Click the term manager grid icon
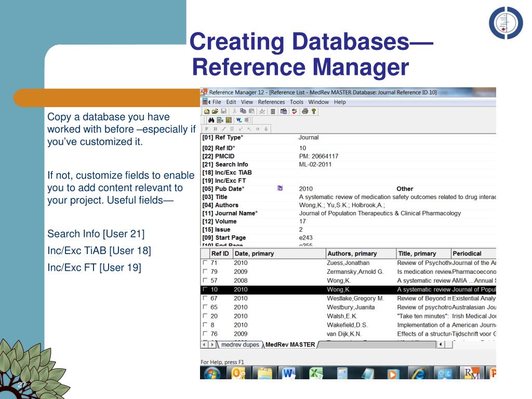 pyautogui.click(x=229, y=120)
